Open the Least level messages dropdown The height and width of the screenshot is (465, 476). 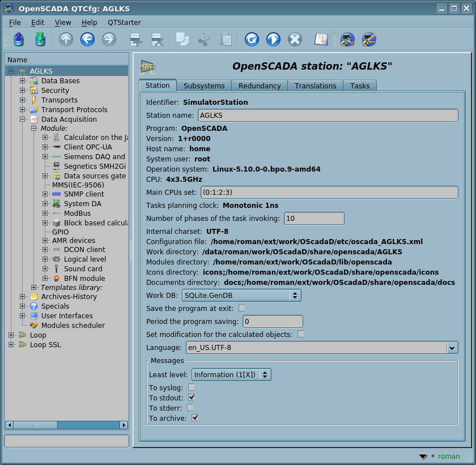[231, 375]
